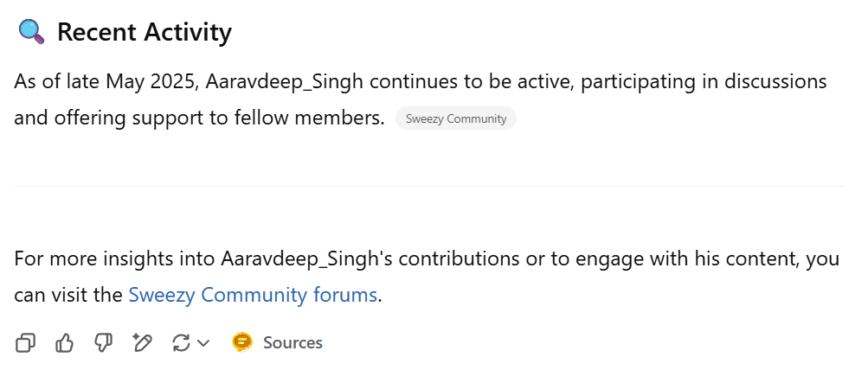Expand the regenerate options chevron
Screen dimensions: 868x370
coord(203,343)
